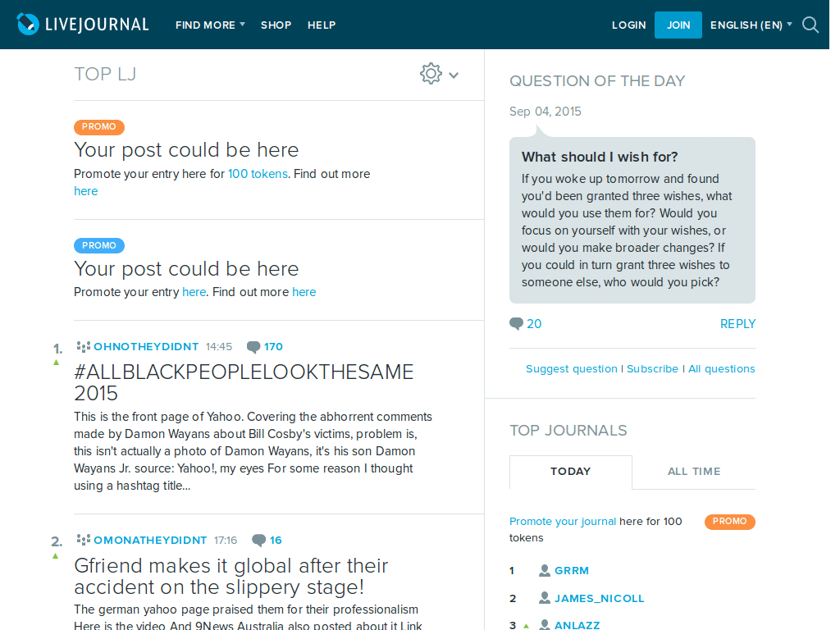Image resolution: width=840 pixels, height=630 pixels.
Task: Click the settings gear above the post list
Action: pos(431,73)
